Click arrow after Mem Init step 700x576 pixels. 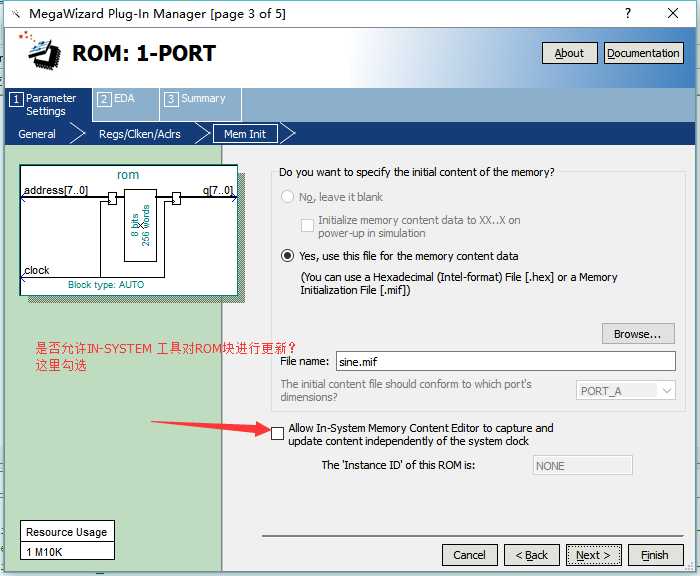point(288,134)
